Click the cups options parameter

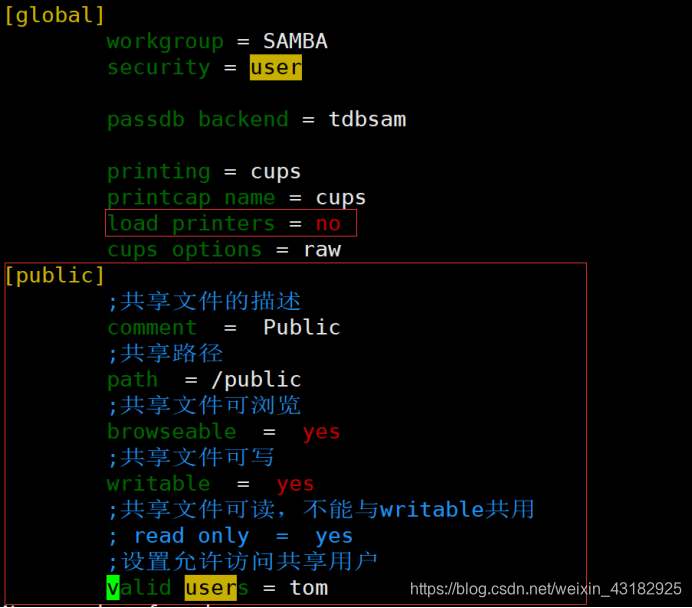click(x=184, y=250)
